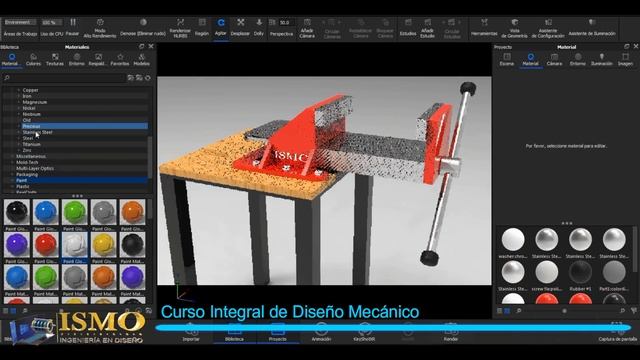The image size is (640, 360).
Task: Open the Uso de CPU dropdown
Action: 52,22
